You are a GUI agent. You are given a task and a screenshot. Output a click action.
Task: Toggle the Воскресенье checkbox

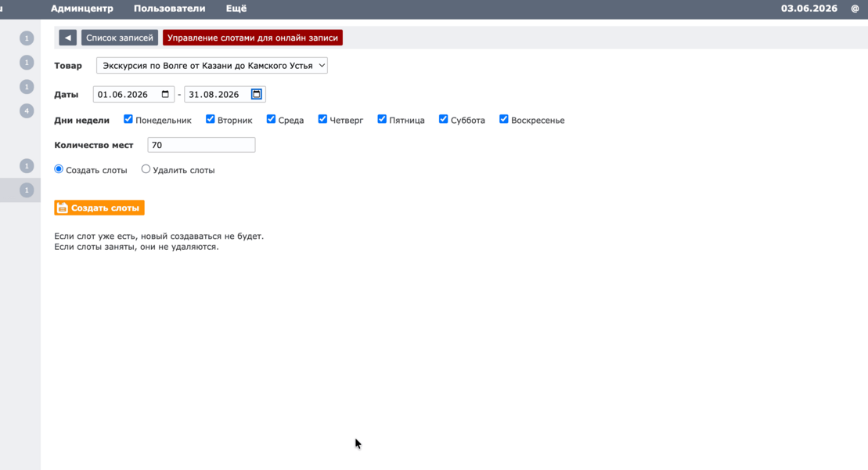pyautogui.click(x=504, y=119)
